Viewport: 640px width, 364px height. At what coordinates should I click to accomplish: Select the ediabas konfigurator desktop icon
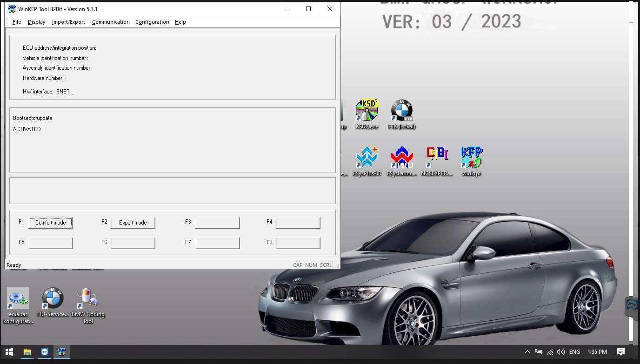point(18,305)
